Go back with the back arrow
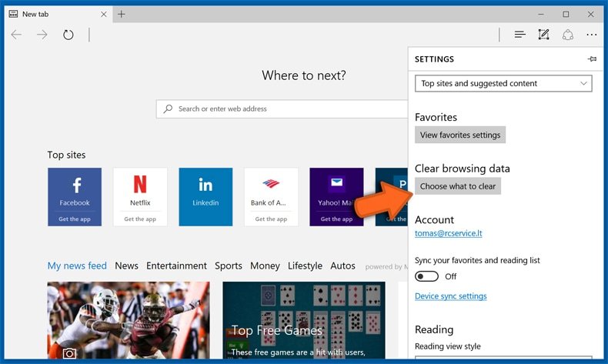 point(16,35)
